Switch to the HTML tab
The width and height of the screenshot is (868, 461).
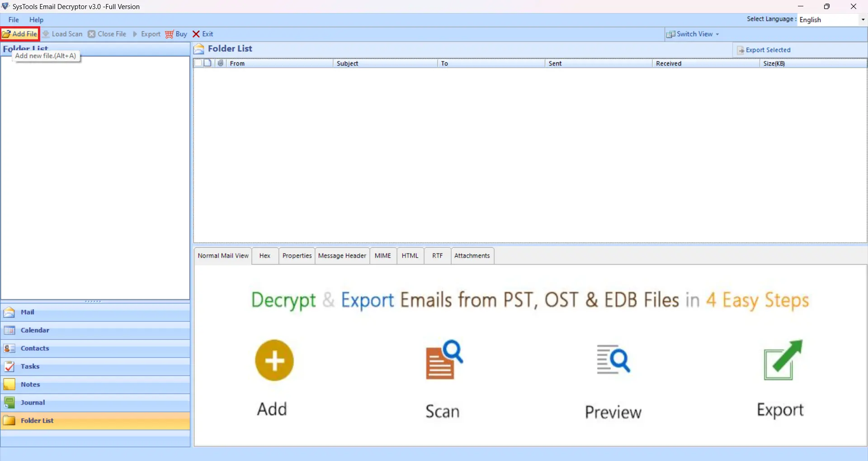coord(410,256)
